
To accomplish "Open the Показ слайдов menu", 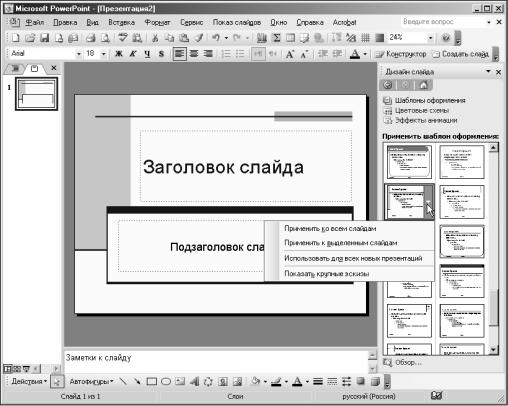I will tap(237, 22).
